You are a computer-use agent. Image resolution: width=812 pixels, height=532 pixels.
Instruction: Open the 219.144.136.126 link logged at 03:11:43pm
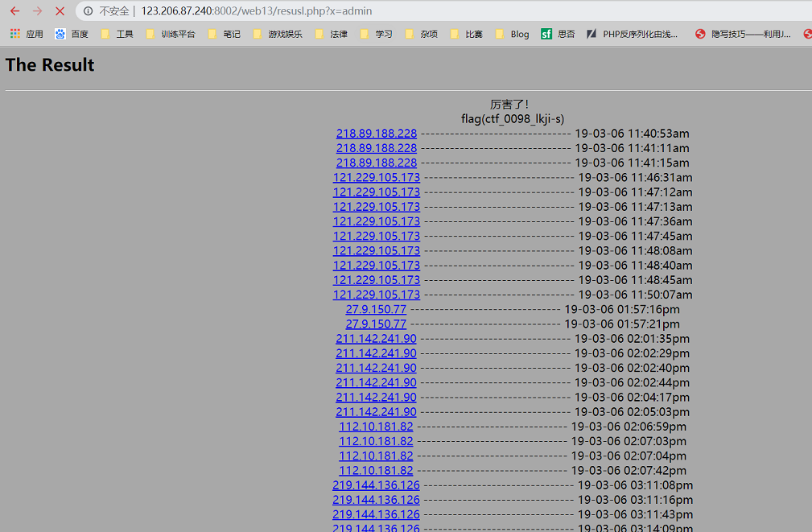click(376, 514)
